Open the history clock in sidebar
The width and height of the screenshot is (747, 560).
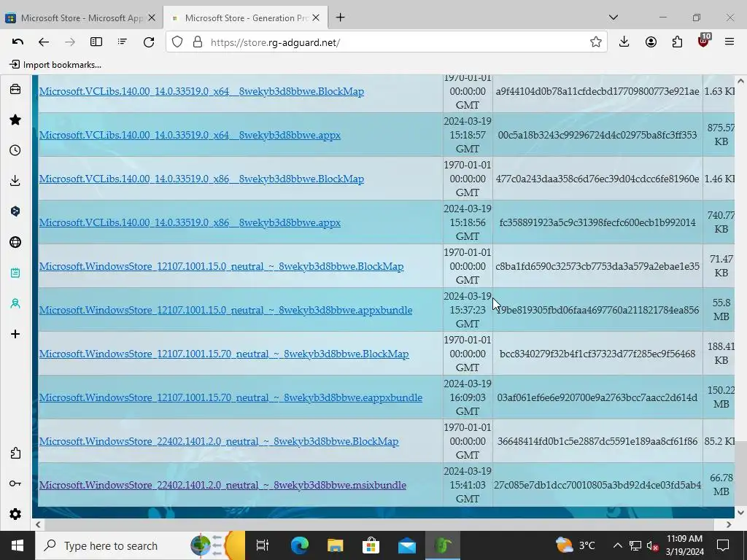15,150
